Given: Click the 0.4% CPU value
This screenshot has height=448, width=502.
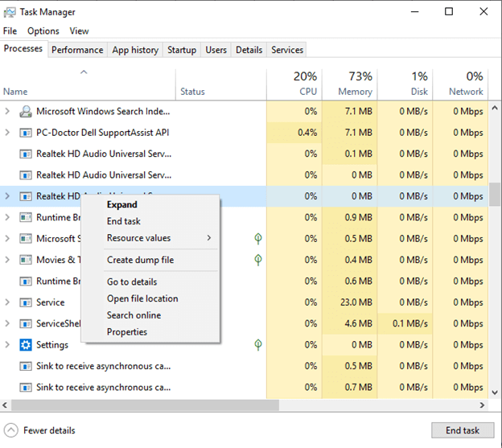Looking at the screenshot, I should click(x=307, y=133).
